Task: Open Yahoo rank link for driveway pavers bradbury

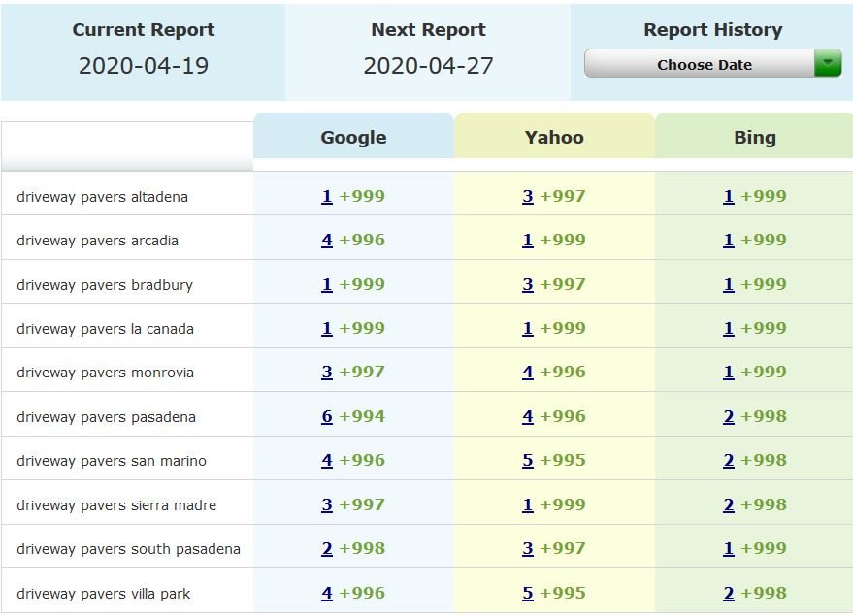Action: 528,284
